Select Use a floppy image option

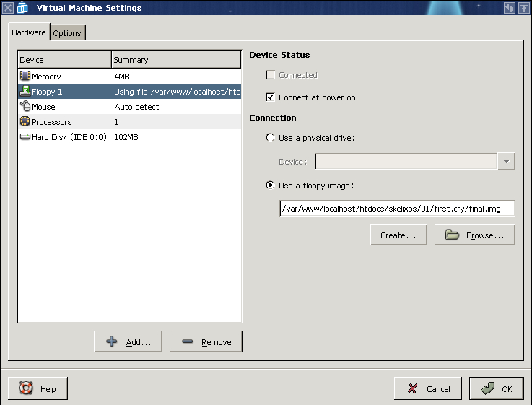[x=270, y=186]
